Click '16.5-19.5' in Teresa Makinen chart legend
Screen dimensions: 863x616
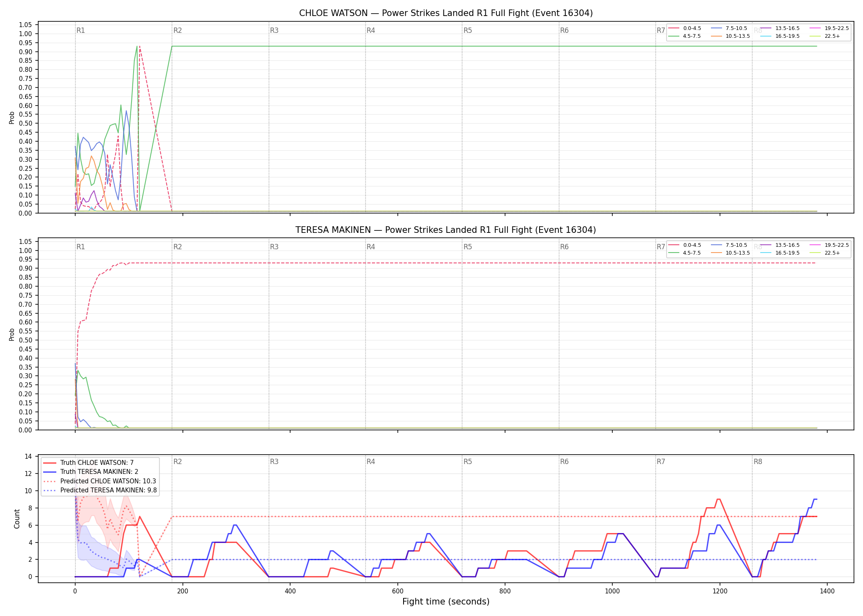pyautogui.click(x=787, y=253)
